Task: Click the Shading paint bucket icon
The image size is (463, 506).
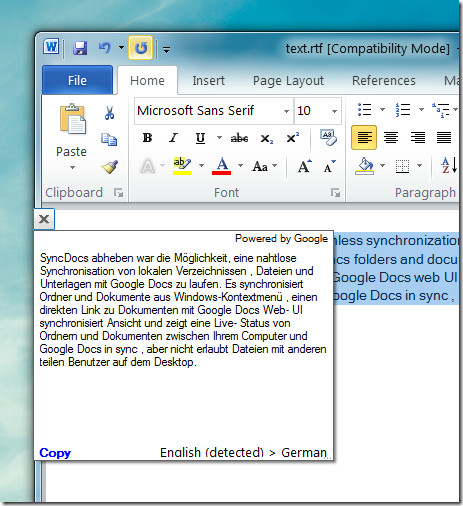Action: coord(364,166)
